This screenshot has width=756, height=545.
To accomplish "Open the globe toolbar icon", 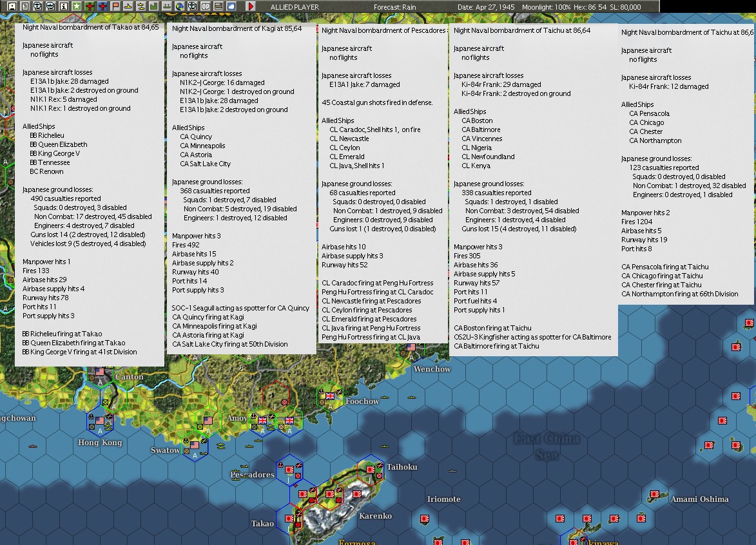I will (180, 6).
